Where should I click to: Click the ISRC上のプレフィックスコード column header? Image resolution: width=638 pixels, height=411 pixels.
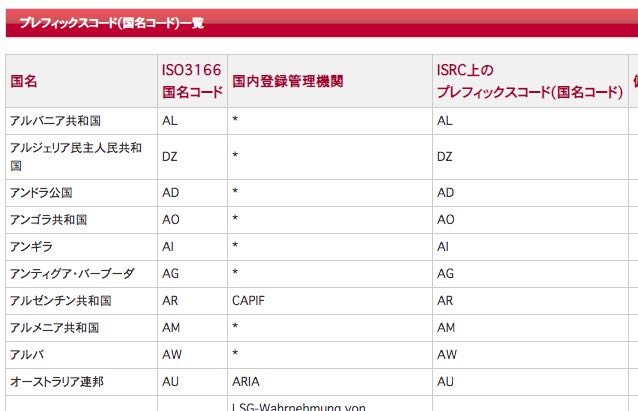tap(530, 81)
